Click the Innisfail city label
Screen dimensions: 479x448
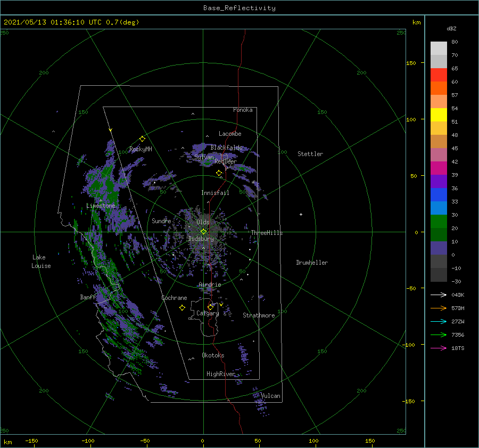point(215,193)
